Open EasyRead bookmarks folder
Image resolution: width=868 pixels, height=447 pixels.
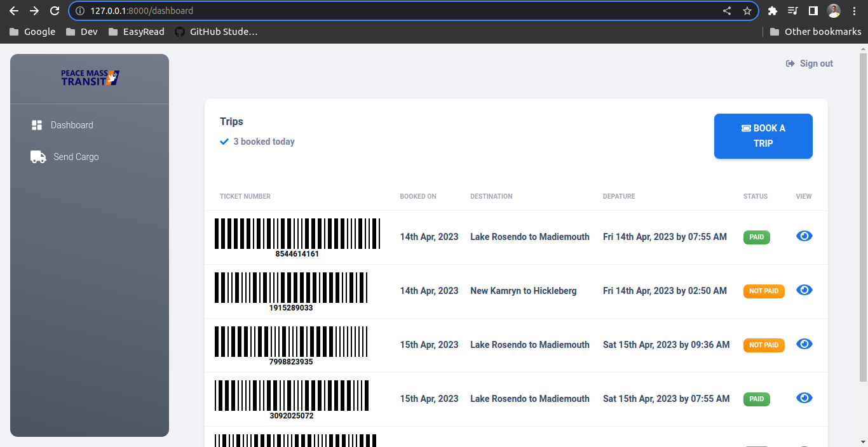[136, 32]
